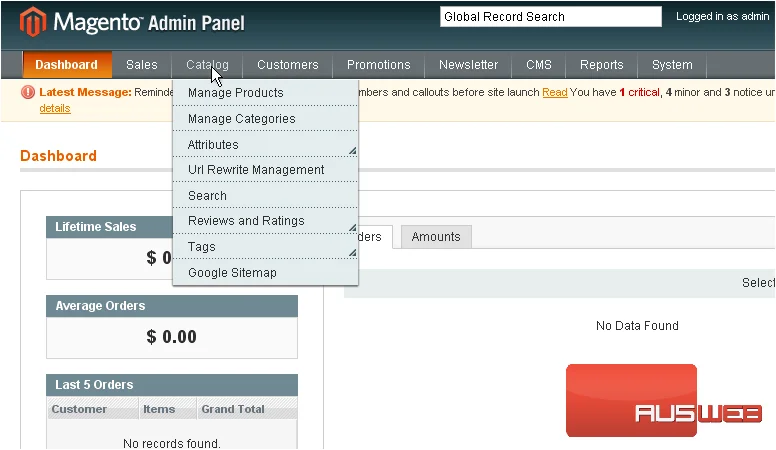Click the Grand Total column header

pyautogui.click(x=247, y=409)
